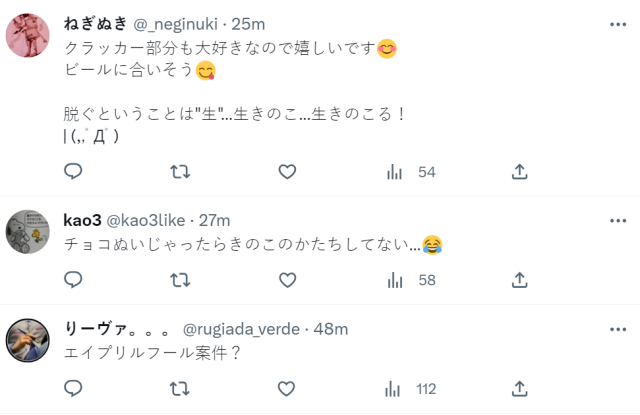Screen dimensions: 640x415
Task: Reply to the rugiada_verde tweet
Action: pos(73,388)
